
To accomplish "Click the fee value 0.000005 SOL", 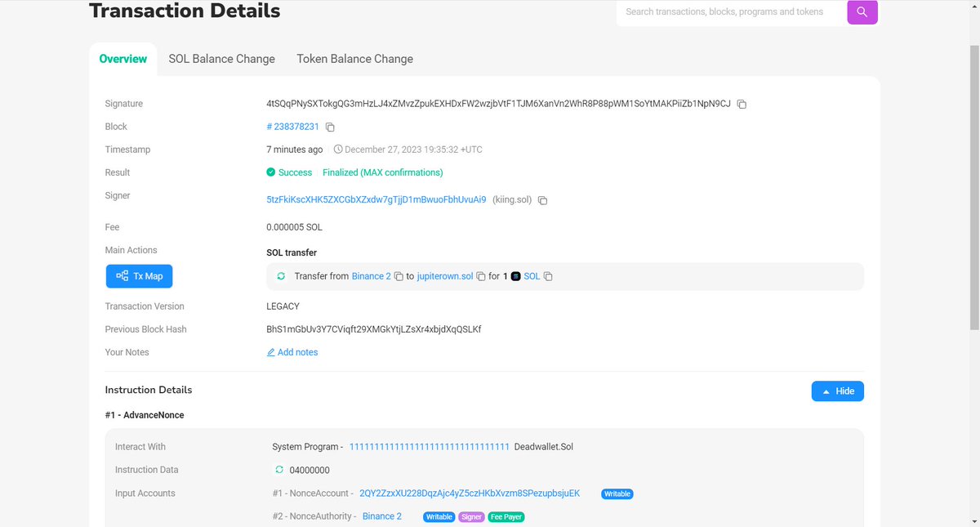I will coord(294,227).
